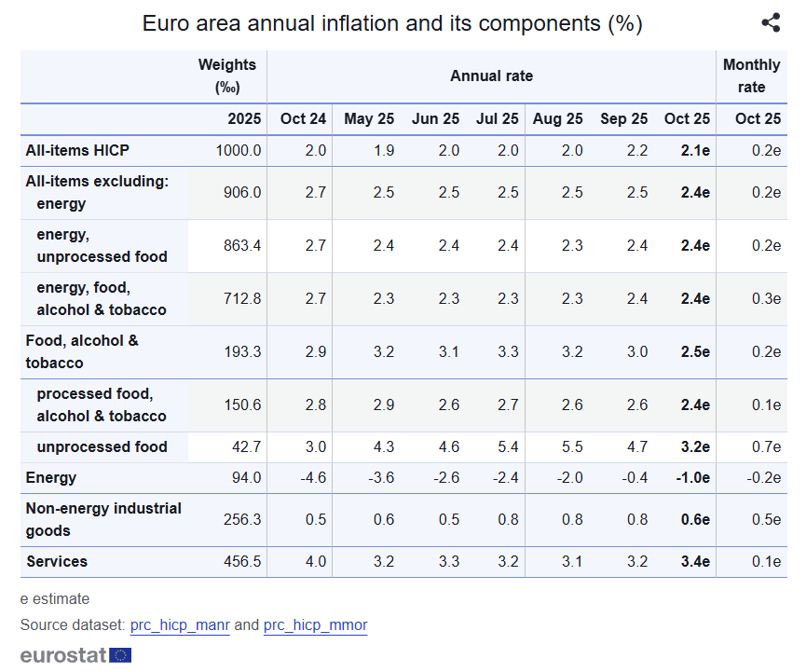
Task: Click the share icon
Action: [771, 23]
